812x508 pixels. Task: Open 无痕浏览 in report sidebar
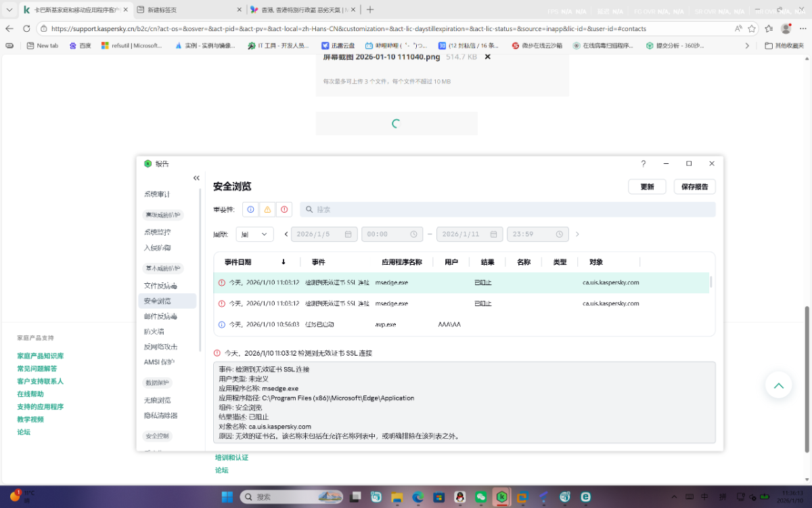click(x=157, y=400)
